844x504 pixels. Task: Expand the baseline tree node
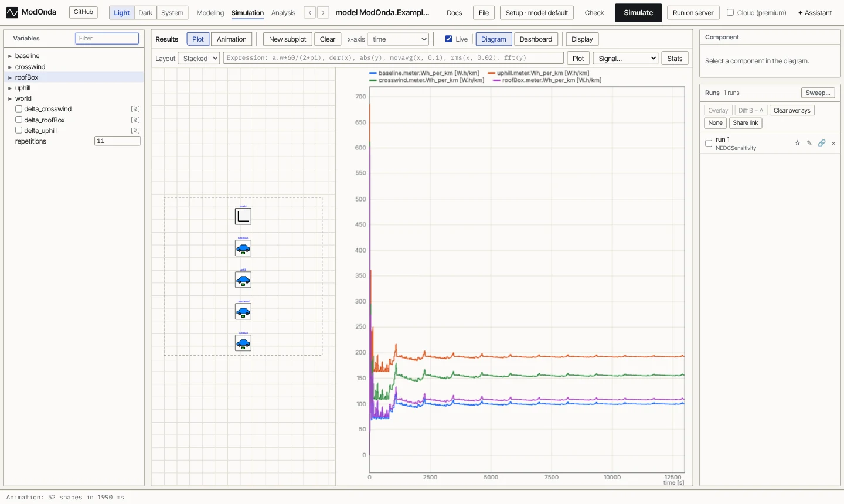pos(10,56)
